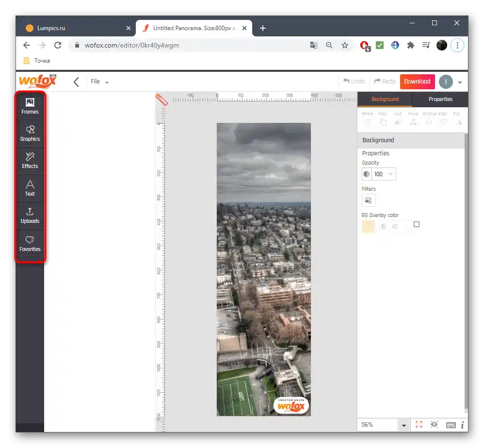This screenshot has height=448, width=484.
Task: Click the panorama image on the canvas
Action: [264, 269]
